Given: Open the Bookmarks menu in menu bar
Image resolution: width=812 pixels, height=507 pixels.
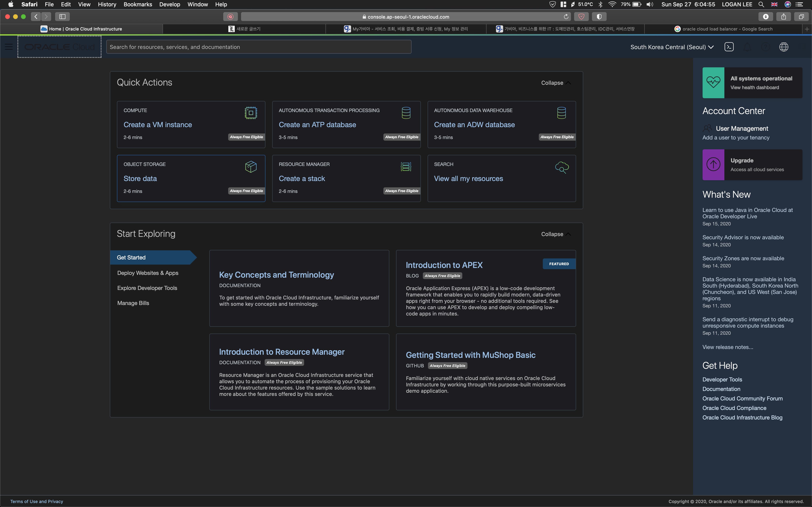Looking at the screenshot, I should point(138,4).
